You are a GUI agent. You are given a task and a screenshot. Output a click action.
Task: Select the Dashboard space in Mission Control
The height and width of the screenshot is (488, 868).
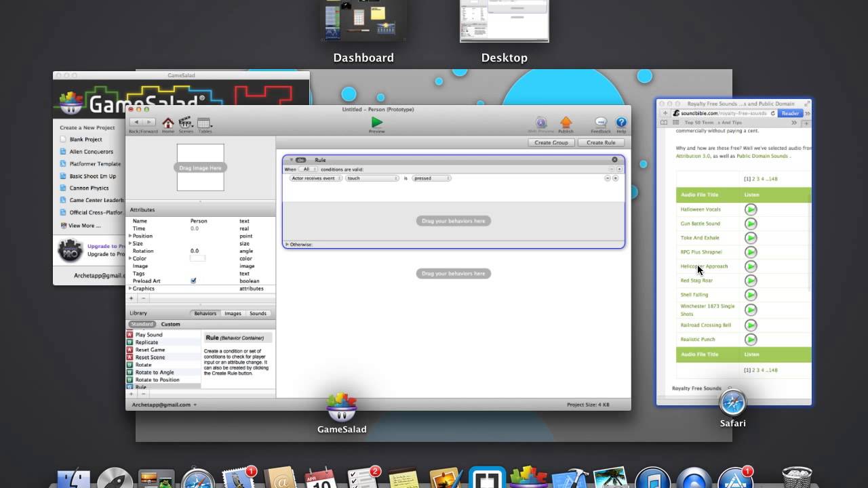coord(363,21)
